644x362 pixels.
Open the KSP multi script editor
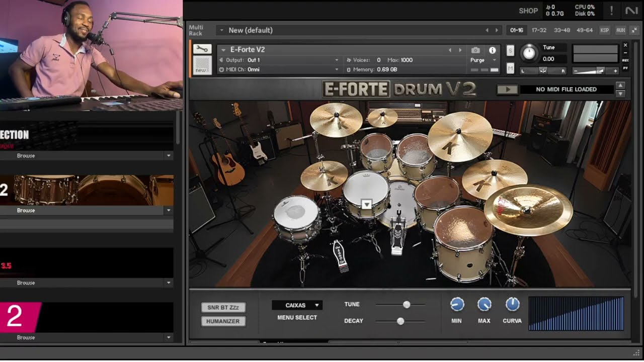pos(604,30)
